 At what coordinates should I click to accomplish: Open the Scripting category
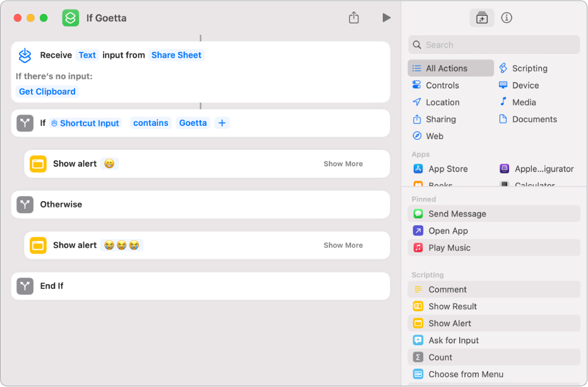tap(529, 68)
